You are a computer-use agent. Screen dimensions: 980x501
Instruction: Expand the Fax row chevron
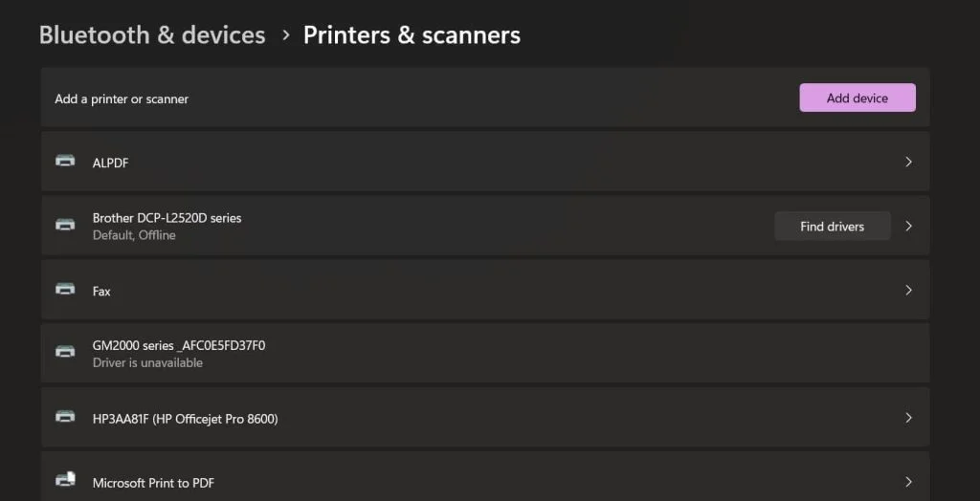pos(908,290)
